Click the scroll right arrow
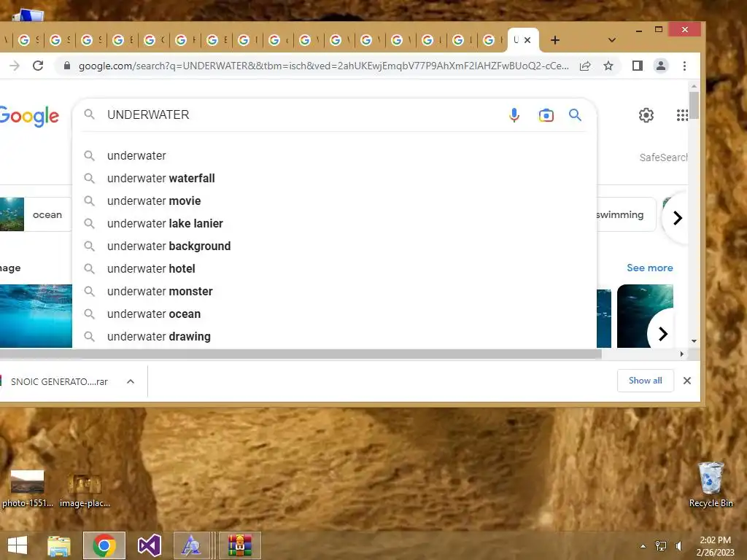 pyautogui.click(x=682, y=354)
